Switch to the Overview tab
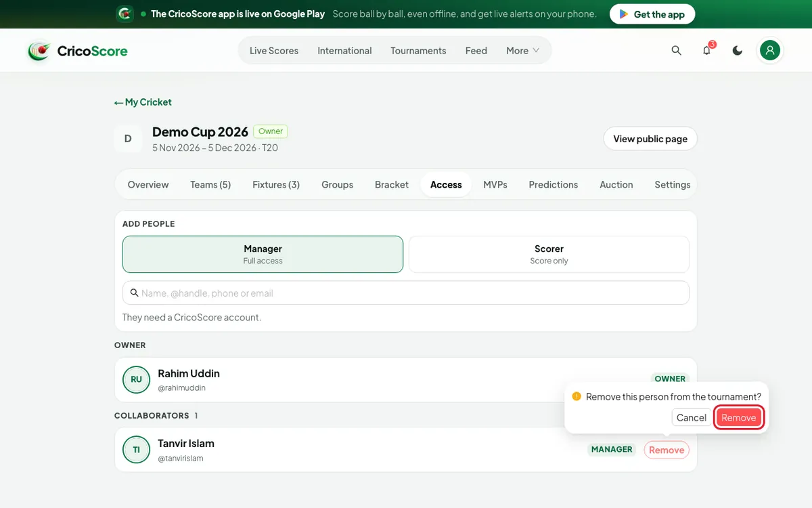 pyautogui.click(x=148, y=184)
